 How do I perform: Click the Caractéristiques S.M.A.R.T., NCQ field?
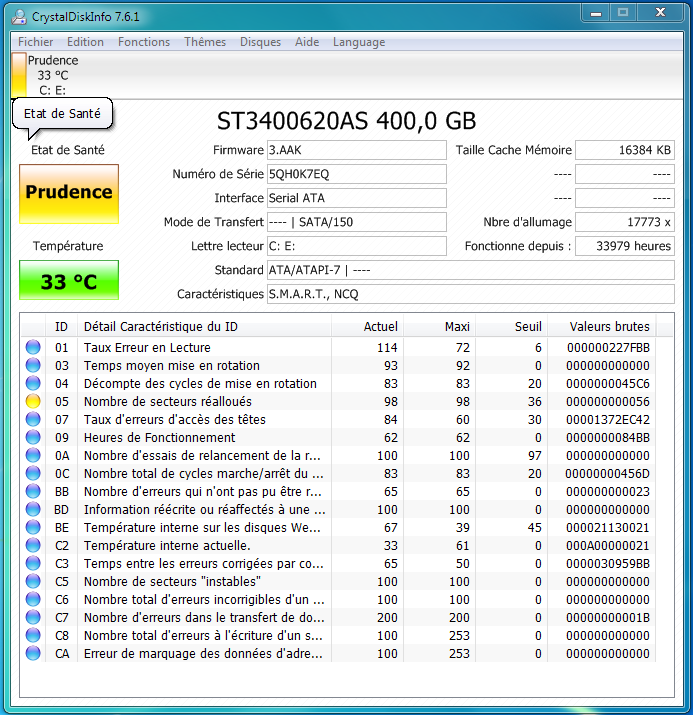click(471, 294)
